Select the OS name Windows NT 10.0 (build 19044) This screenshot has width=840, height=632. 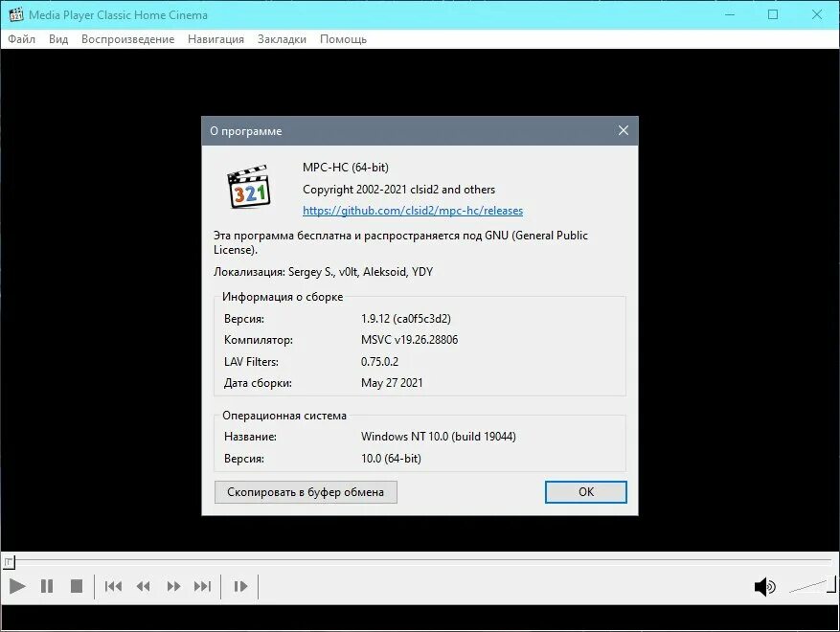[439, 437]
